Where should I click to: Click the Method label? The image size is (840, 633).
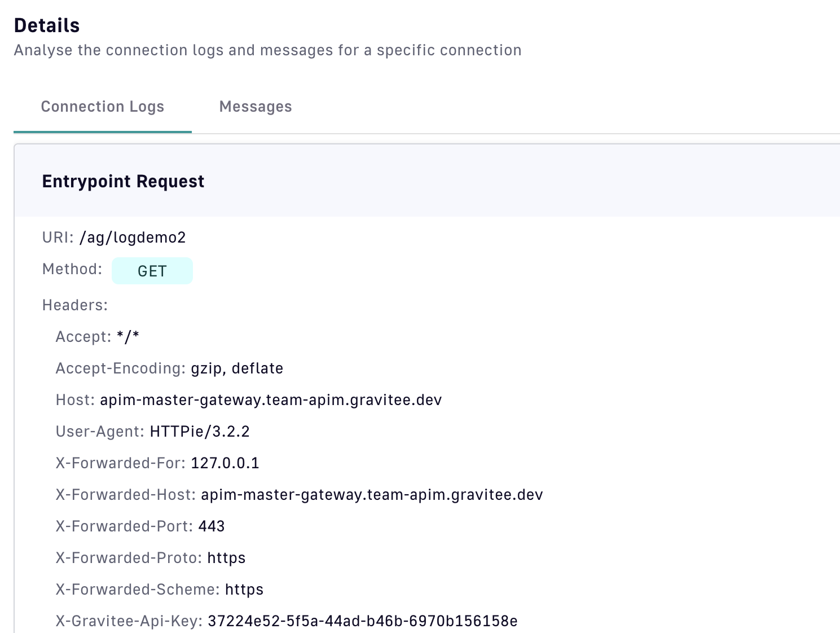coord(72,269)
